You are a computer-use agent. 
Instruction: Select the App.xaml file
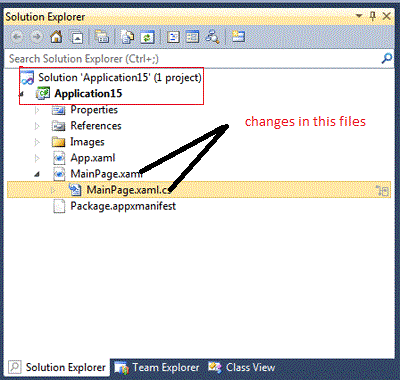point(93,158)
